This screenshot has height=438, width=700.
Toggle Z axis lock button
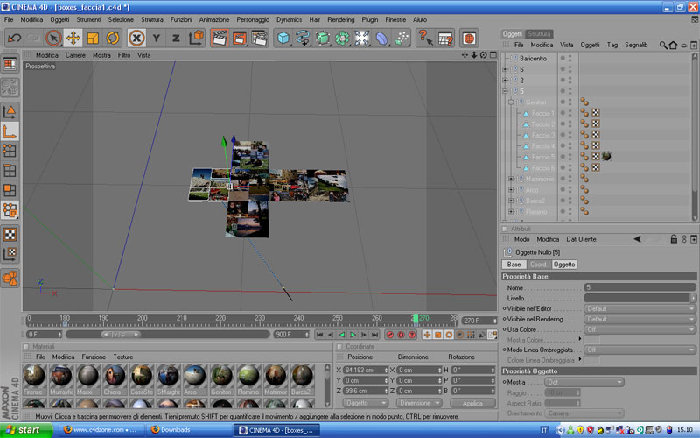click(176, 38)
